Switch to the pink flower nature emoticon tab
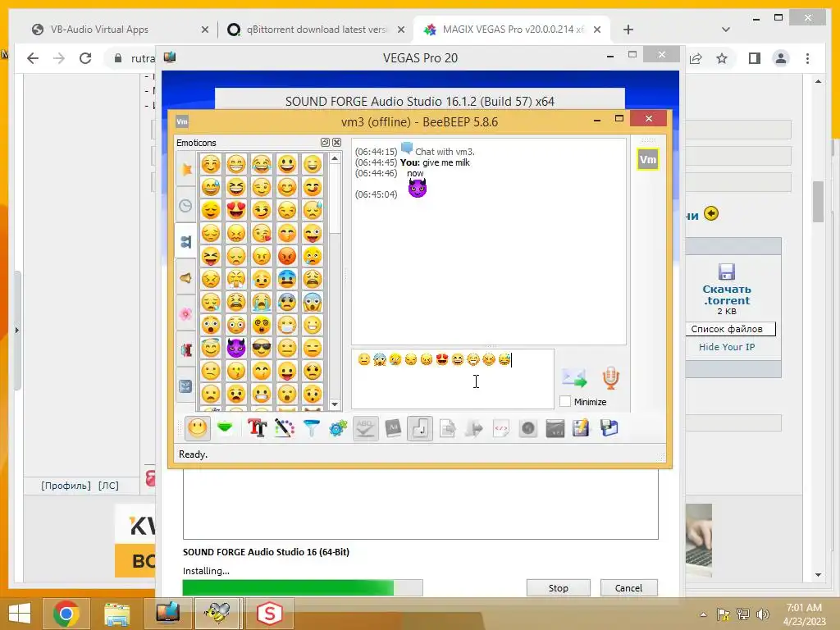 (186, 314)
